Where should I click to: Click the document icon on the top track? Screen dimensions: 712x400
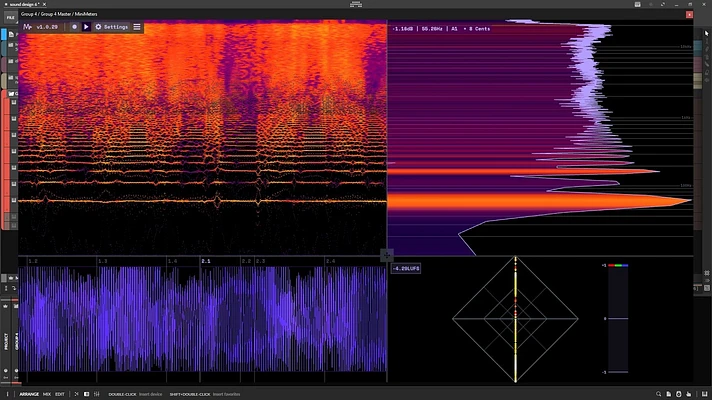pos(11,34)
